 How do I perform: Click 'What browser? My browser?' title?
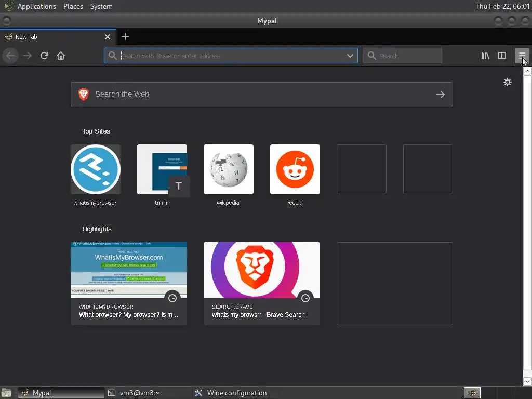[x=129, y=315]
